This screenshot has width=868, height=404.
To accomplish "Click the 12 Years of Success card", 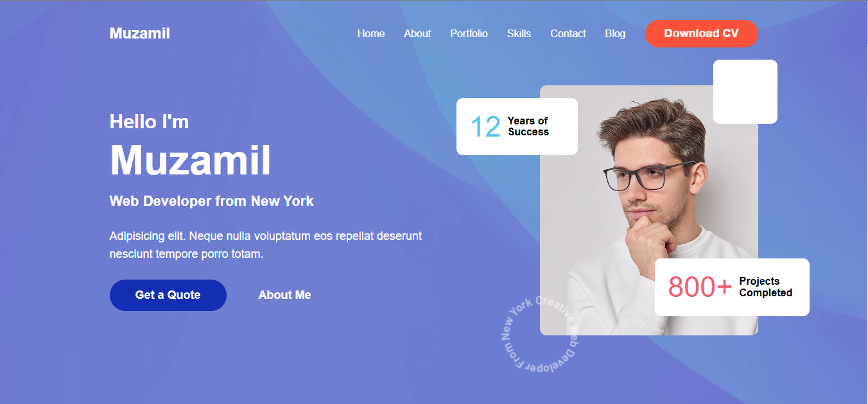I will (517, 126).
